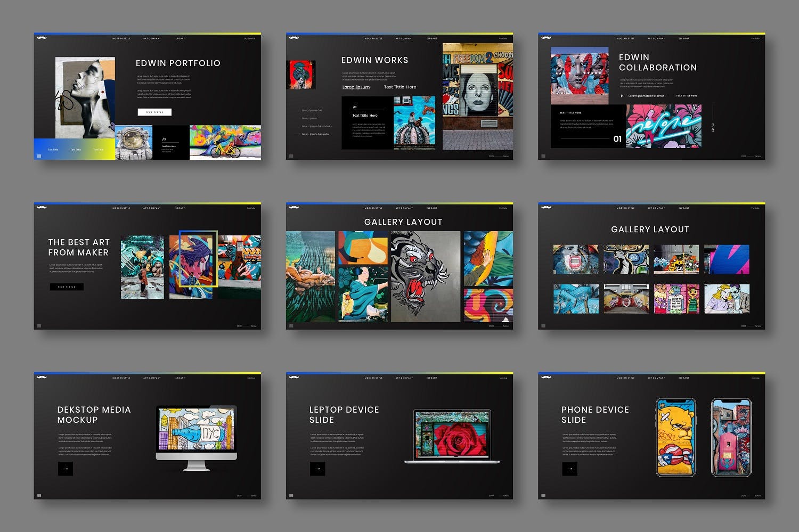Select tiger artwork in Gallery Layout slide
The image size is (799, 532).
pyautogui.click(x=425, y=276)
